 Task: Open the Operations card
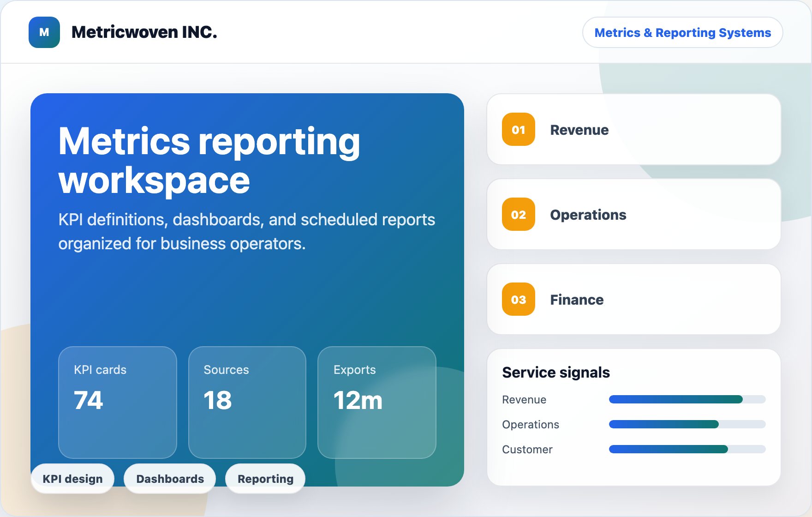coord(634,214)
